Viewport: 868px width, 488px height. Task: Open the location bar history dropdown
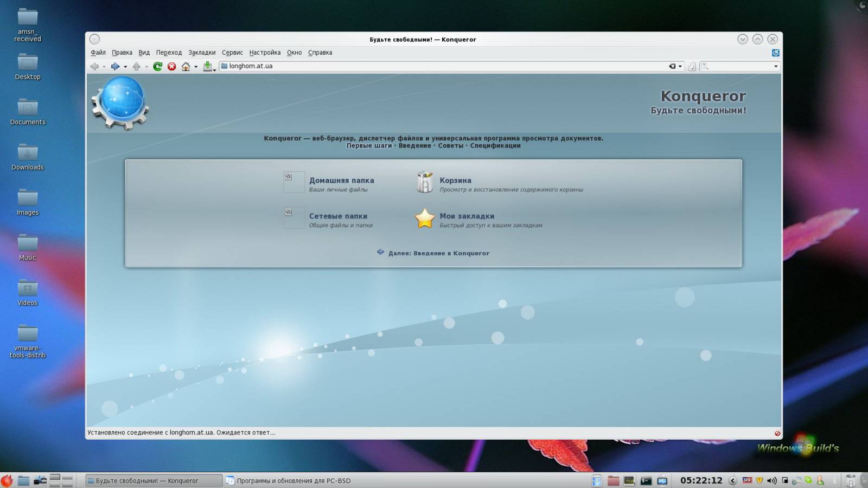[x=680, y=66]
